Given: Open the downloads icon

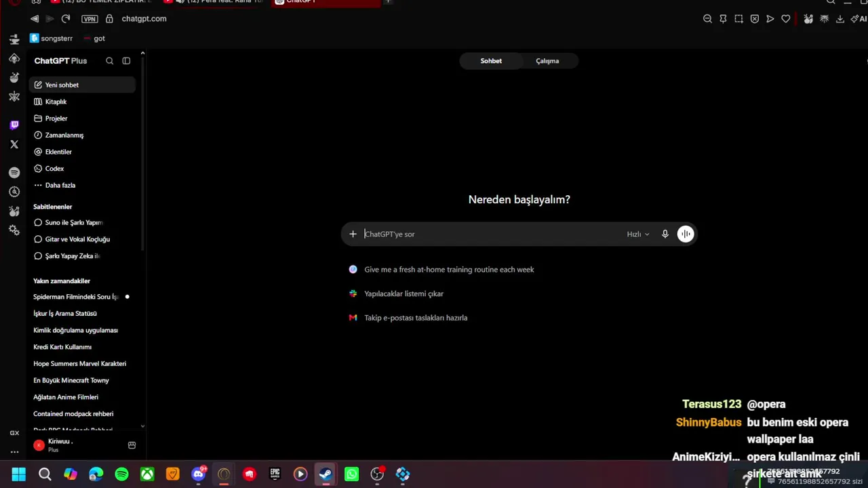Looking at the screenshot, I should pyautogui.click(x=840, y=19).
